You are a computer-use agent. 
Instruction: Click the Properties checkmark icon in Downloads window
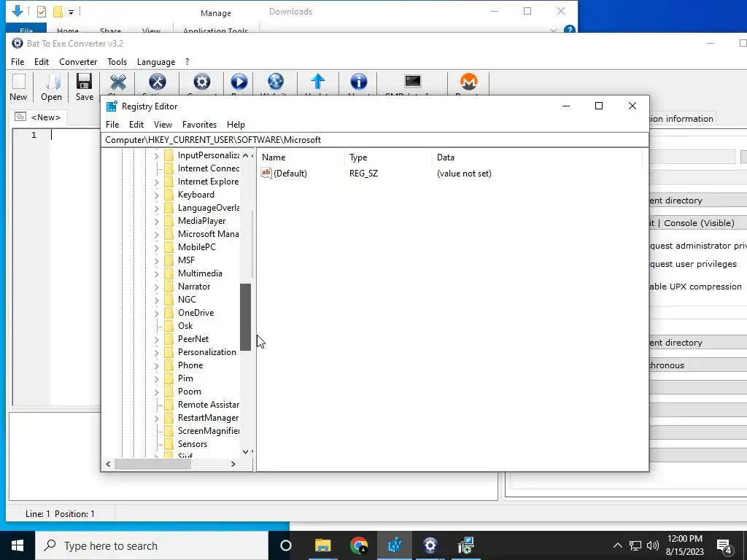coord(42,12)
